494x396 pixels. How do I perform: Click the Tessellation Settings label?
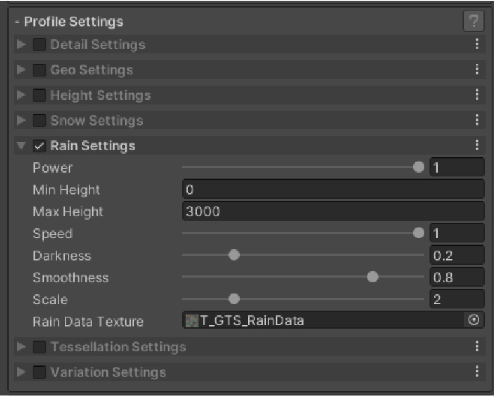(x=118, y=347)
